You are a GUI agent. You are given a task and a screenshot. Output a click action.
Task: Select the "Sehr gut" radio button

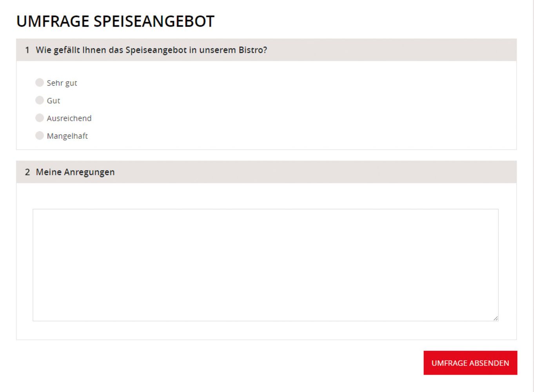click(x=40, y=82)
